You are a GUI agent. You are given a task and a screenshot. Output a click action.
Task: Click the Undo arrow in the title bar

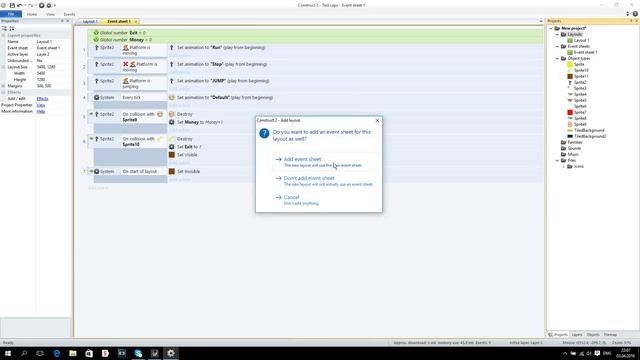pos(19,5)
